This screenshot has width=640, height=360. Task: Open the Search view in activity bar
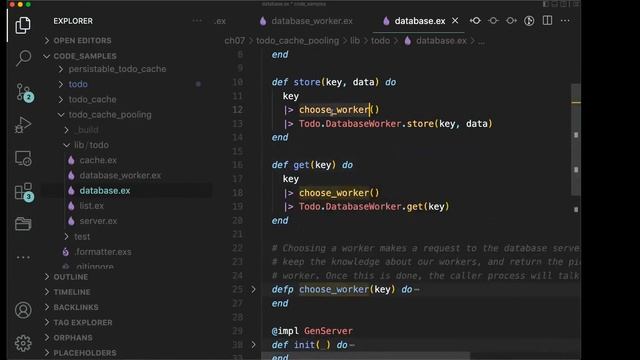[x=23, y=58]
